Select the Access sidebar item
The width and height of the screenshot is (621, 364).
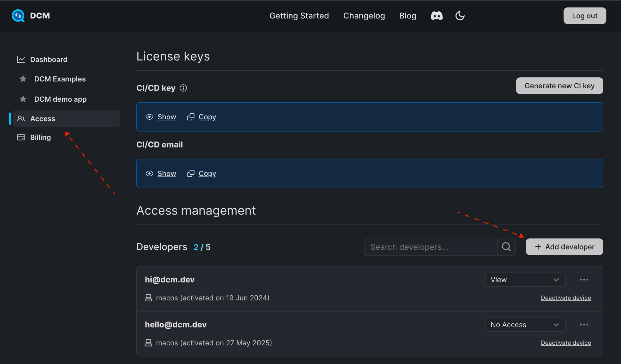click(42, 118)
